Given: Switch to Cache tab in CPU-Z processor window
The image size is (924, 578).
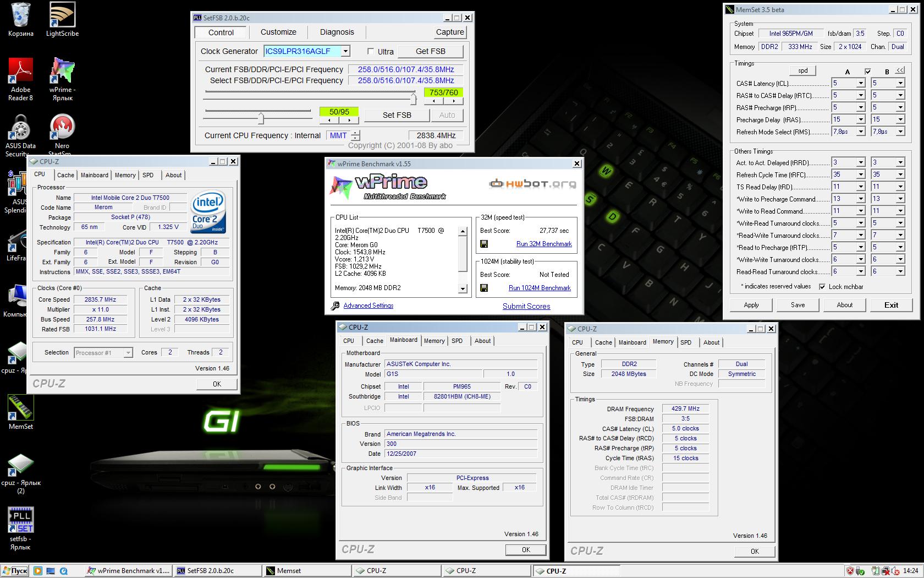Looking at the screenshot, I should pyautogui.click(x=65, y=175).
